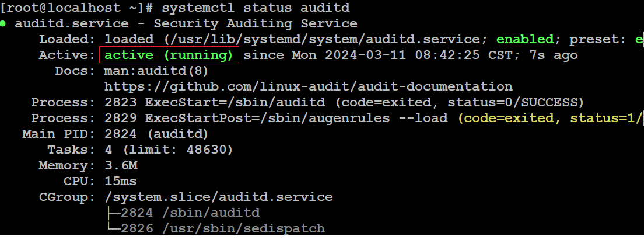Click the 2826 /usr/sbin/sedispatch tree entry
Viewport: 644px width, 243px height.
click(215, 228)
